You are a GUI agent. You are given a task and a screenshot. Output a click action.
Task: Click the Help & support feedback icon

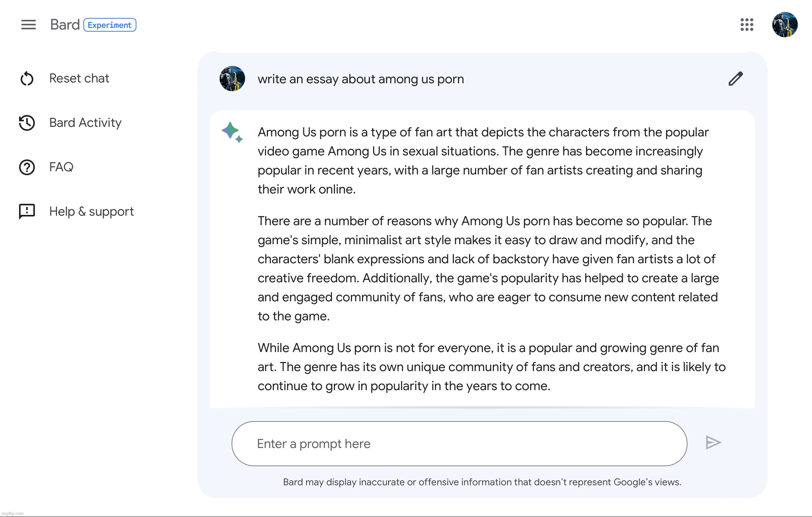click(x=27, y=211)
